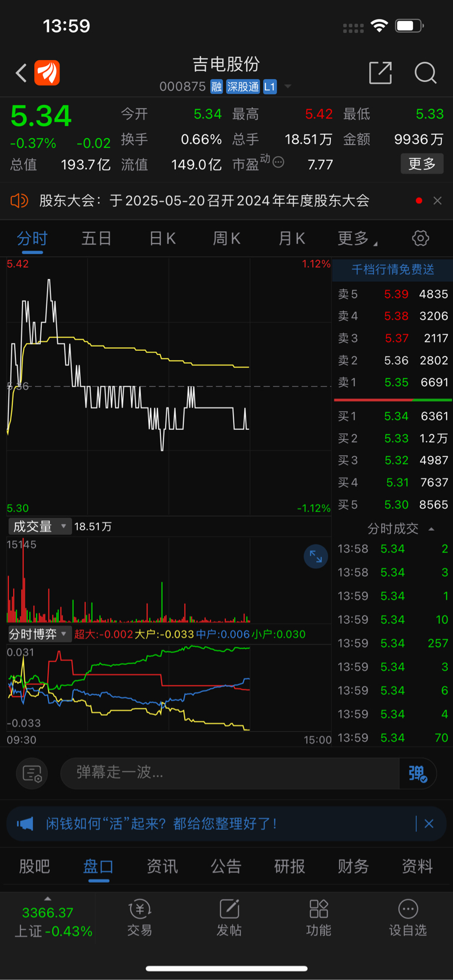Tap the speaker announcement icon
Viewport: 453px width, 980px height.
pos(19,201)
